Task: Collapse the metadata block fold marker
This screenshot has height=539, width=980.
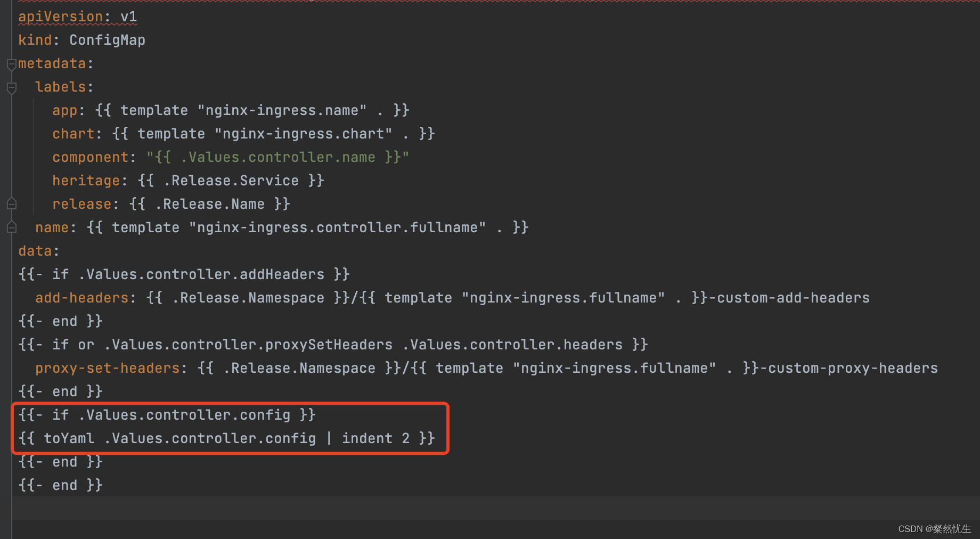Action: coord(11,64)
